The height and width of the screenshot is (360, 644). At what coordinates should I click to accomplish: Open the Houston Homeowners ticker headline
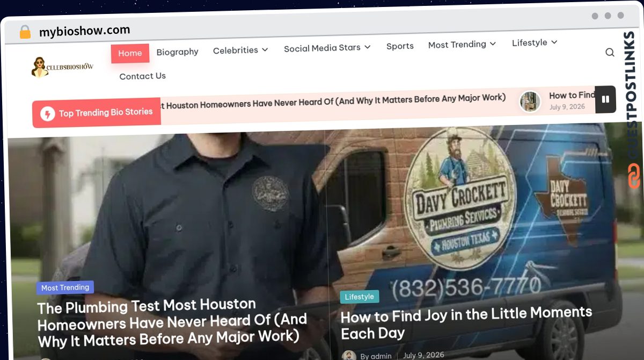[x=334, y=101]
